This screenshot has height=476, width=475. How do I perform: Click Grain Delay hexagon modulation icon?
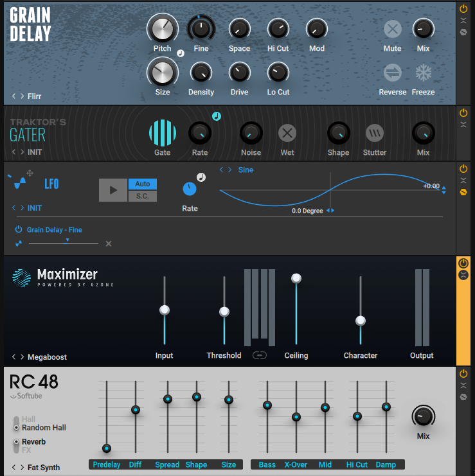click(463, 32)
